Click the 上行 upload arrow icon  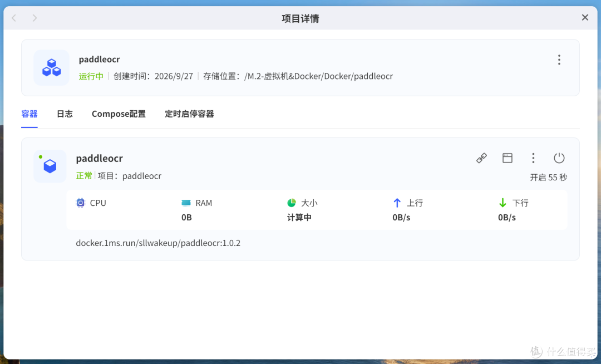point(397,203)
